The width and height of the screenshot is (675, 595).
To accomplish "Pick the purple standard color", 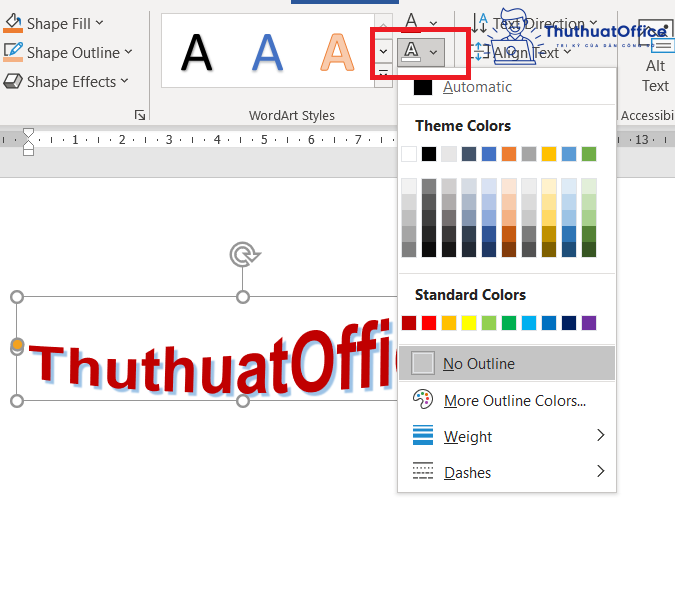I will (x=589, y=323).
